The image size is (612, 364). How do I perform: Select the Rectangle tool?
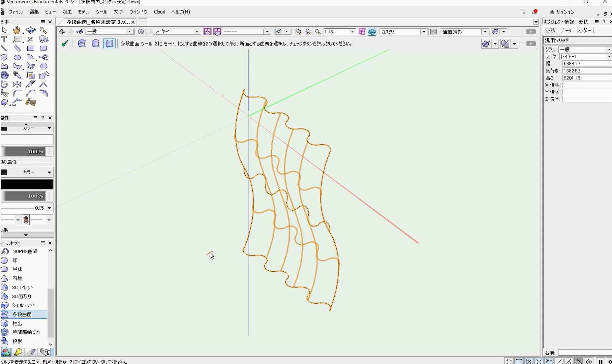(x=31, y=48)
